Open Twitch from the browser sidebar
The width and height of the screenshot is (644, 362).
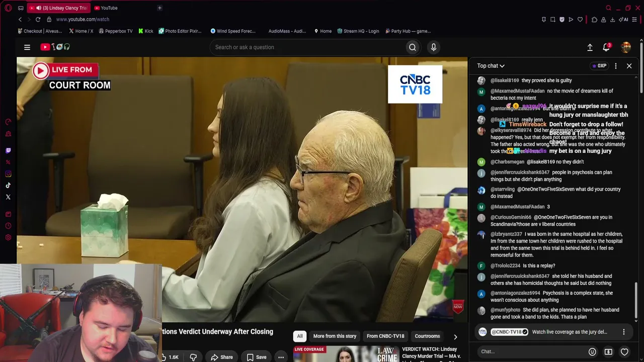coord(8,150)
